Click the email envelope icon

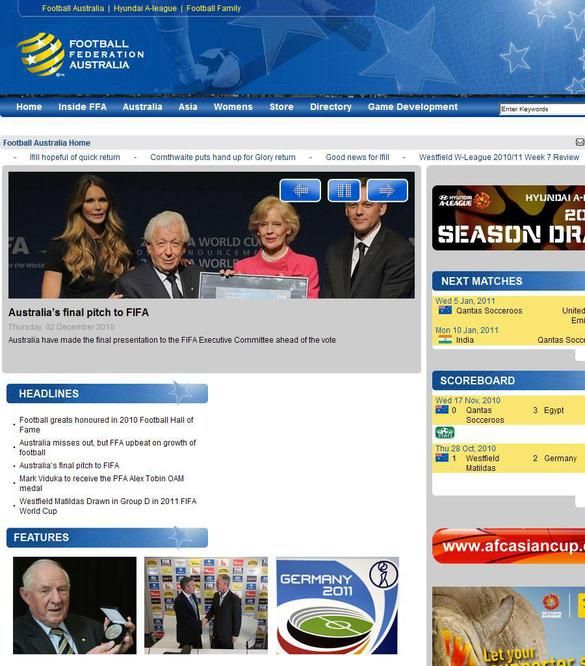pyautogui.click(x=580, y=142)
